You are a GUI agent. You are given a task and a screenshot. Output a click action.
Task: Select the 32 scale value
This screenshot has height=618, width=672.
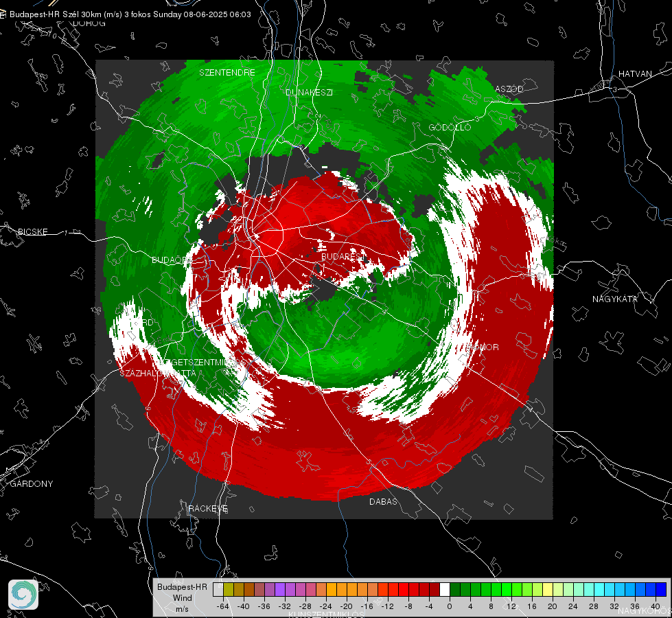click(614, 606)
